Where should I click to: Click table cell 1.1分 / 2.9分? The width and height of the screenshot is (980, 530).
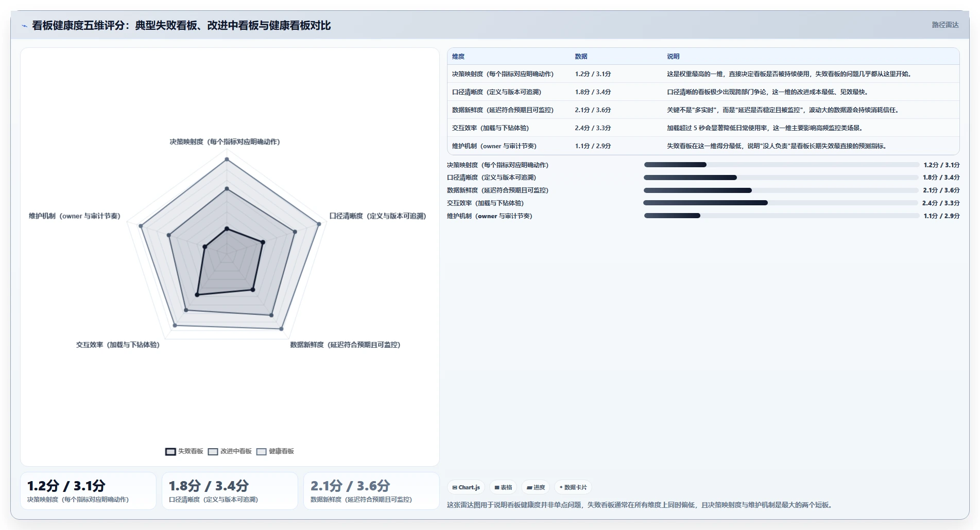pos(593,146)
